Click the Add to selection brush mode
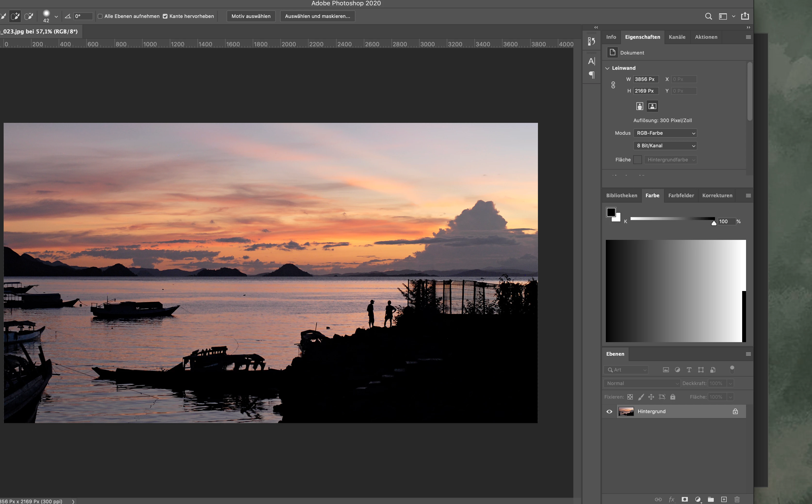 (x=15, y=16)
